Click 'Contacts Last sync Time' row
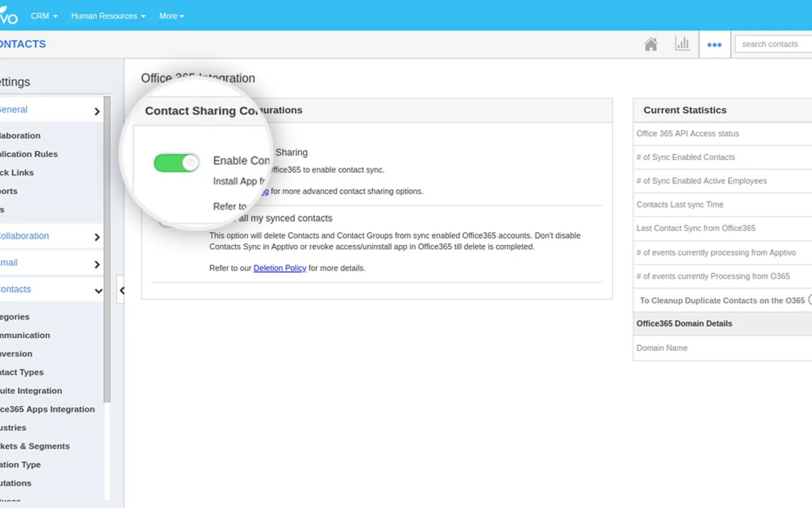This screenshot has height=508, width=812. point(723,205)
